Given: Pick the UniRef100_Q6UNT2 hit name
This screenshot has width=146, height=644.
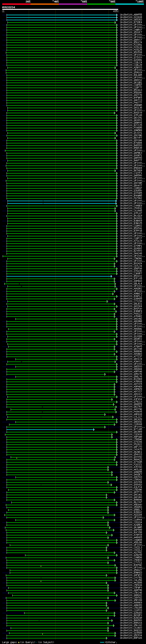Looking at the screenshot, I should pyautogui.click(x=131, y=339).
